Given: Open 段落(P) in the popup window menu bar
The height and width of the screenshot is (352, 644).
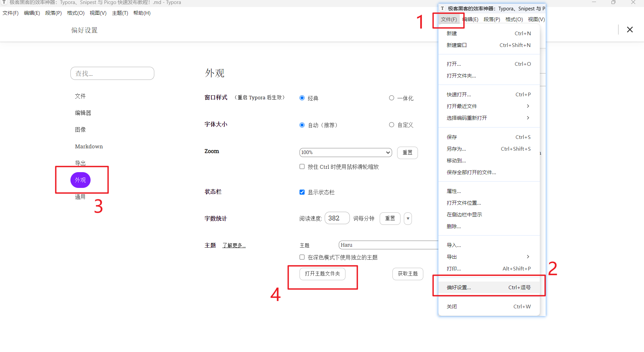Looking at the screenshot, I should pos(492,19).
